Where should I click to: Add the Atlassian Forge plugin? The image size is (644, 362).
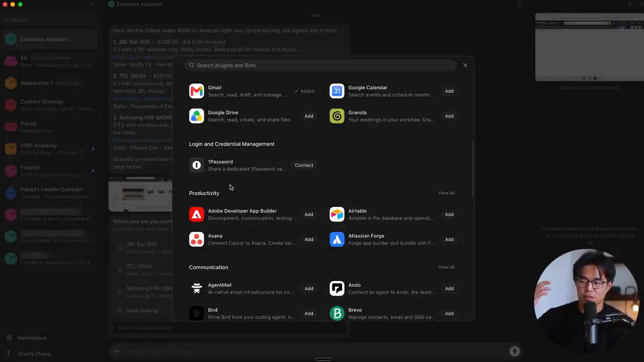pyautogui.click(x=449, y=239)
